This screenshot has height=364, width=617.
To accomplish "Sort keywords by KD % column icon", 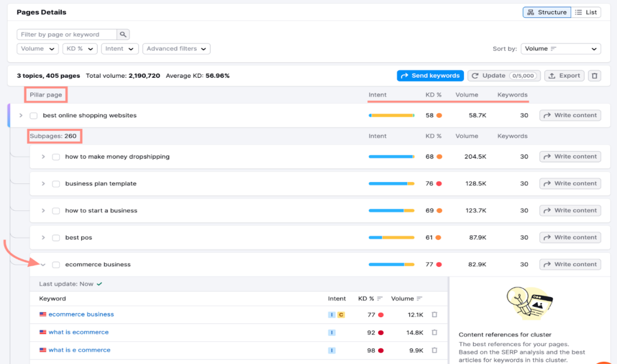I will point(380,298).
